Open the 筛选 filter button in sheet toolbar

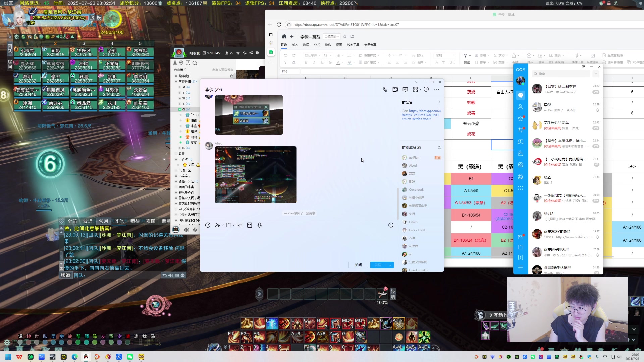point(467,59)
